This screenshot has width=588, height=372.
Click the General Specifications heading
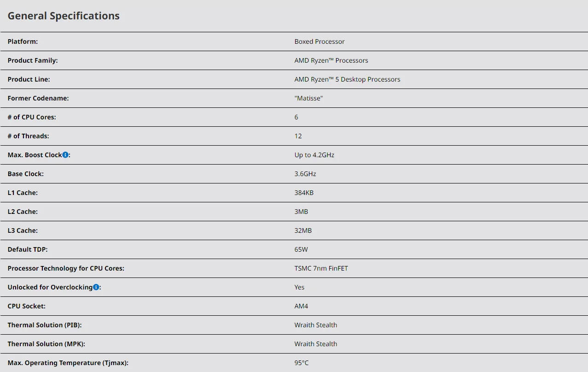click(64, 16)
